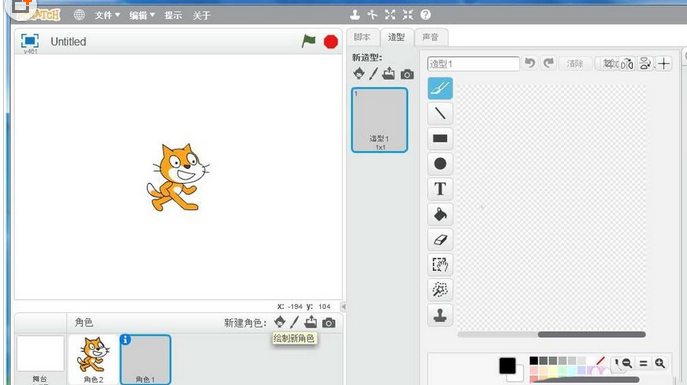Select the Line drawing tool
Image resolution: width=687 pixels, height=385 pixels.
pyautogui.click(x=440, y=113)
